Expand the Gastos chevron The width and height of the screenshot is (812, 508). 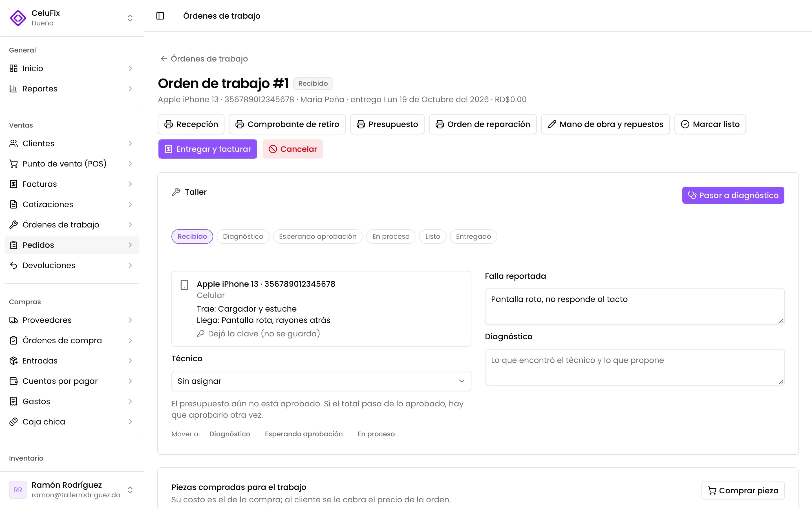130,402
